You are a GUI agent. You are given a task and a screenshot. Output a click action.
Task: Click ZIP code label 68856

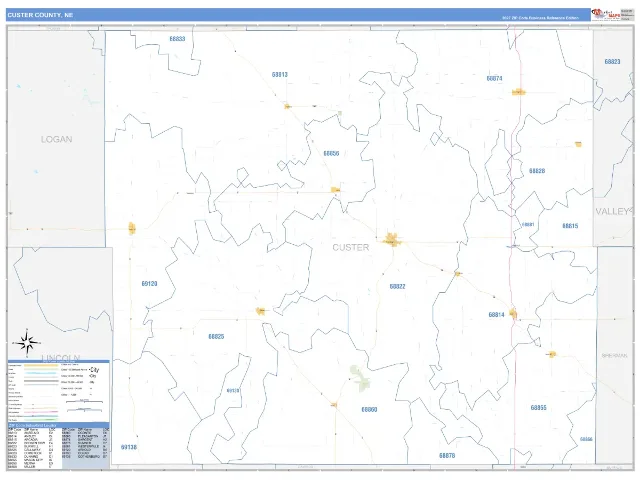331,153
